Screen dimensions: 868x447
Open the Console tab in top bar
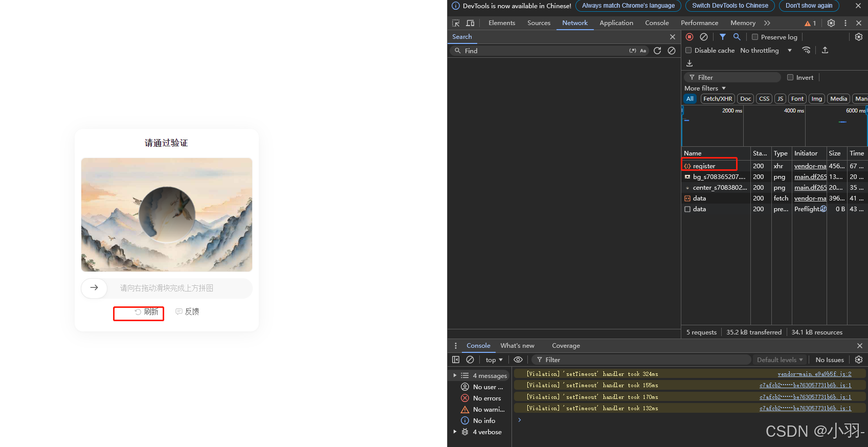[657, 23]
